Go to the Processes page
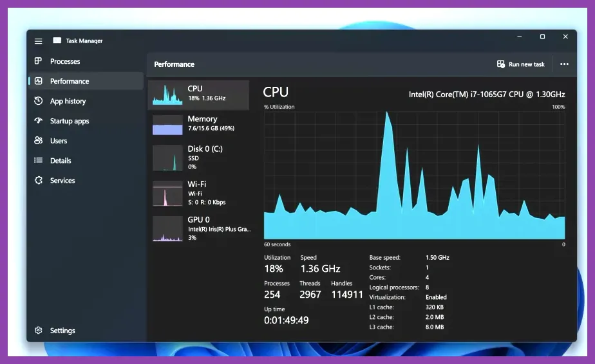595x364 pixels. (86, 61)
